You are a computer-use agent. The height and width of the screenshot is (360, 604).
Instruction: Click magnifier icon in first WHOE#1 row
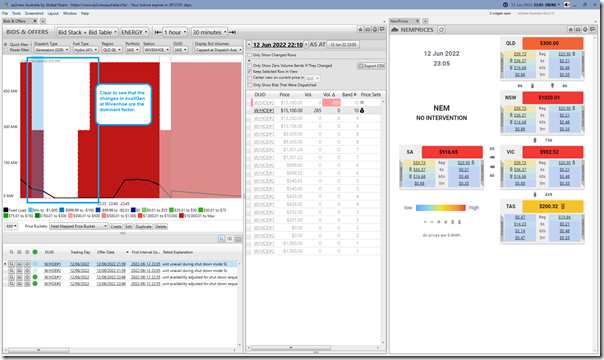click(12, 264)
